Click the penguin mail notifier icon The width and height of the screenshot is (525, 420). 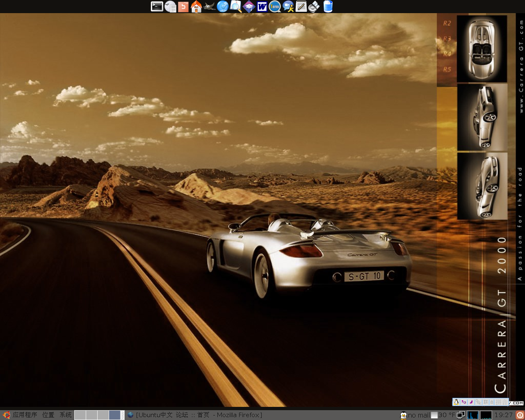click(x=404, y=415)
